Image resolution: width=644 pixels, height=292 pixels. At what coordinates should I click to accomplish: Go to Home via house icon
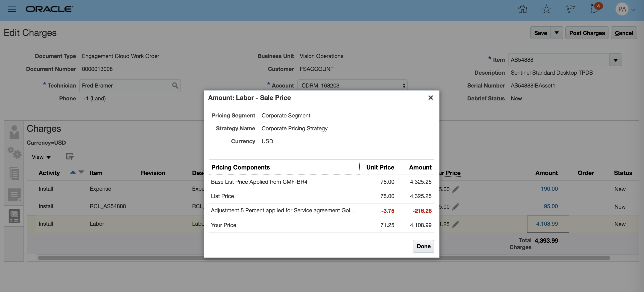[522, 9]
